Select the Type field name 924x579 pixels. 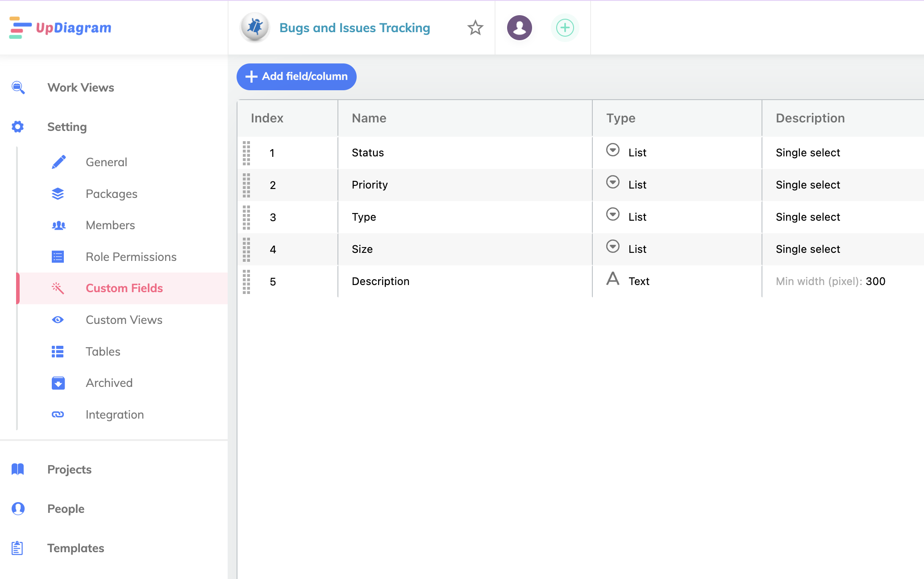364,217
